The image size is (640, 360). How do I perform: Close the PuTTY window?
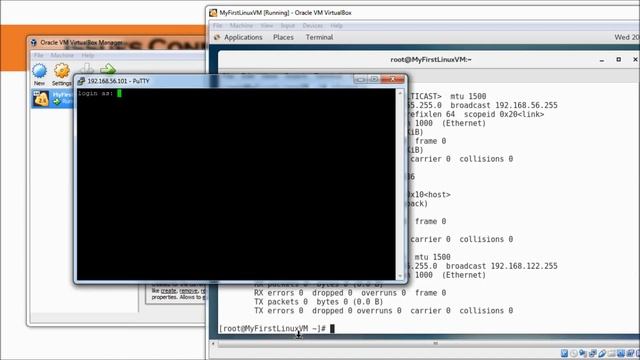392,79
